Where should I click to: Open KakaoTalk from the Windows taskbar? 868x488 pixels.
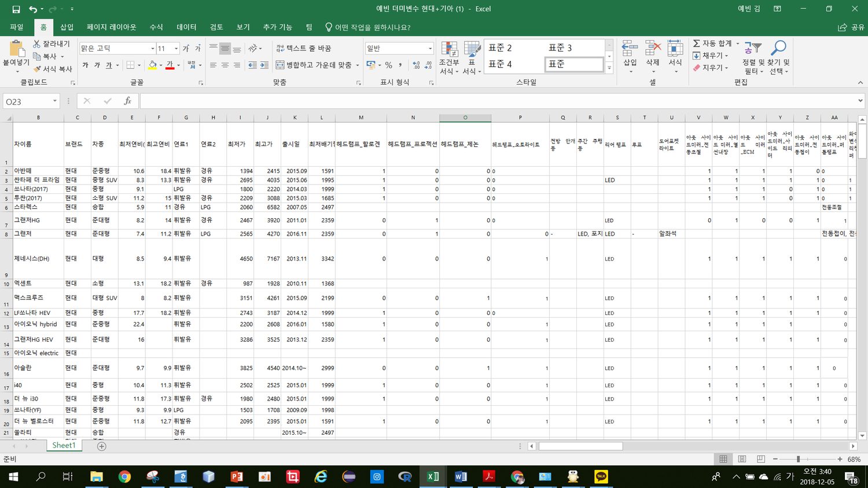click(x=601, y=476)
